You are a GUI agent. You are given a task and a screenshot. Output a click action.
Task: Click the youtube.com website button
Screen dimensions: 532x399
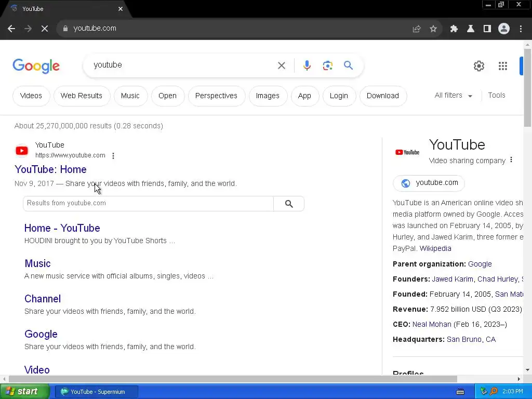(429, 183)
